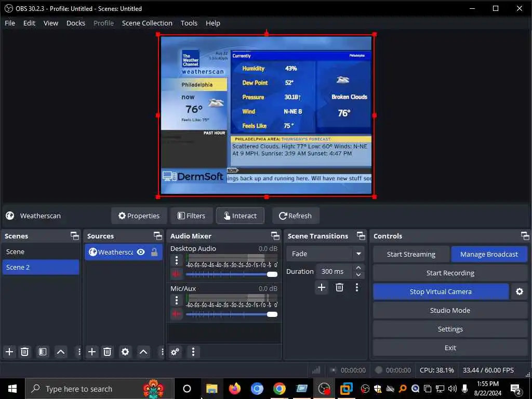Viewport: 532px width, 399px height.
Task: Click Manage Broadcast
Action: pos(489,255)
